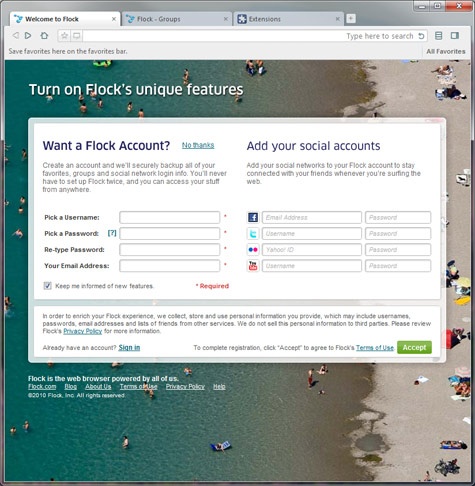Image resolution: width=475 pixels, height=486 pixels.
Task: Close the Flock - Groups tab
Action: 226,19
